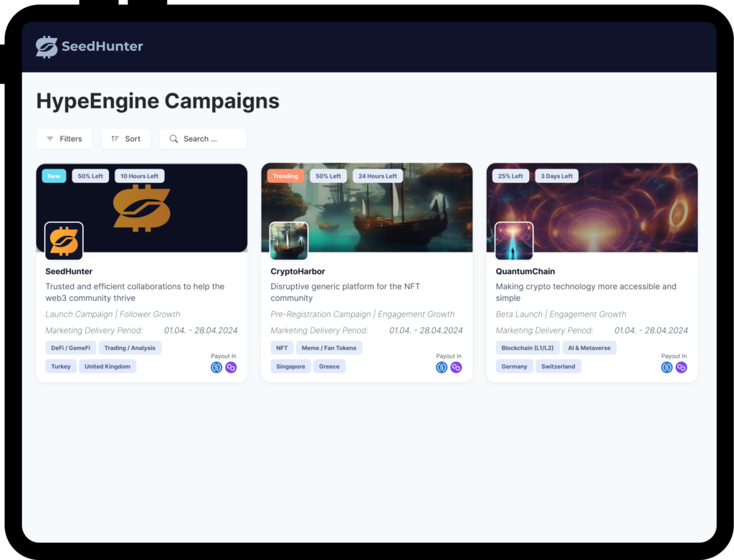734x560 pixels.
Task: Click the large SeedHunter banner logo image
Action: [x=142, y=208]
